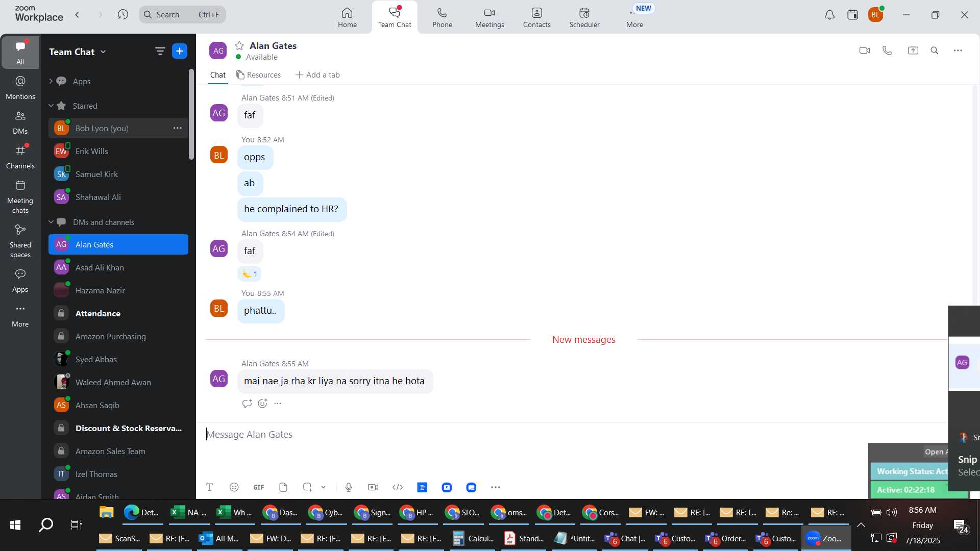This screenshot has height=551, width=980.
Task: Create new chat with plus button
Action: coord(180,51)
